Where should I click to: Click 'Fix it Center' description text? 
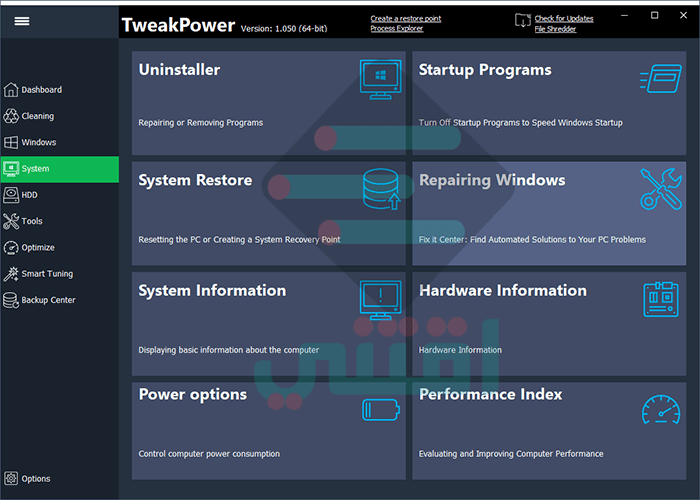tap(532, 240)
